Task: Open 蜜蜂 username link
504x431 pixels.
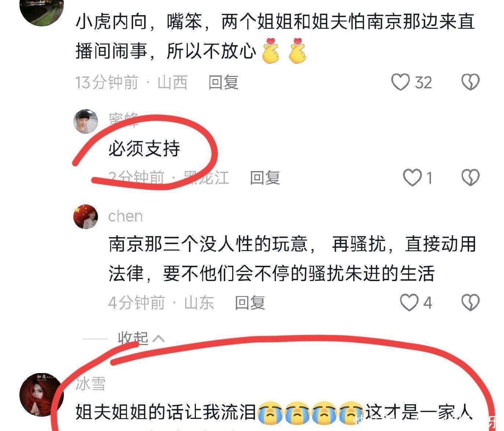Action: click(124, 119)
